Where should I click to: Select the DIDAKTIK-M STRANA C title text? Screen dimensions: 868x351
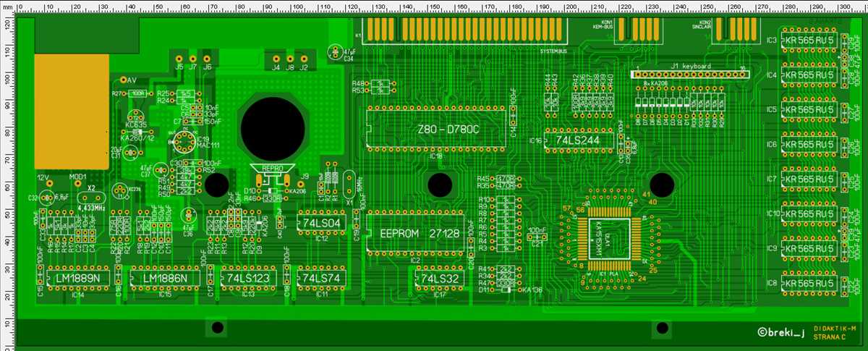tap(833, 333)
